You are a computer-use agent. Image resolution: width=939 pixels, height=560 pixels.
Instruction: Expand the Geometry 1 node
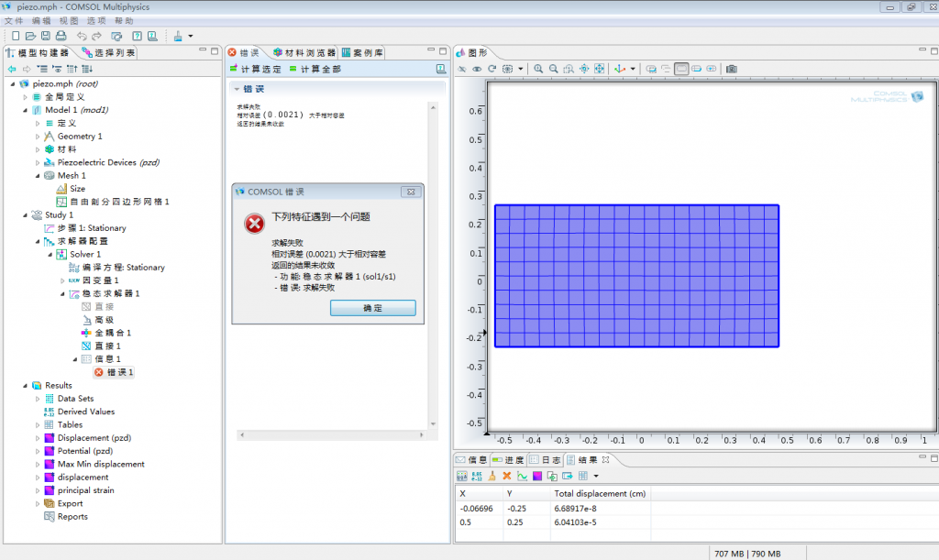[38, 137]
